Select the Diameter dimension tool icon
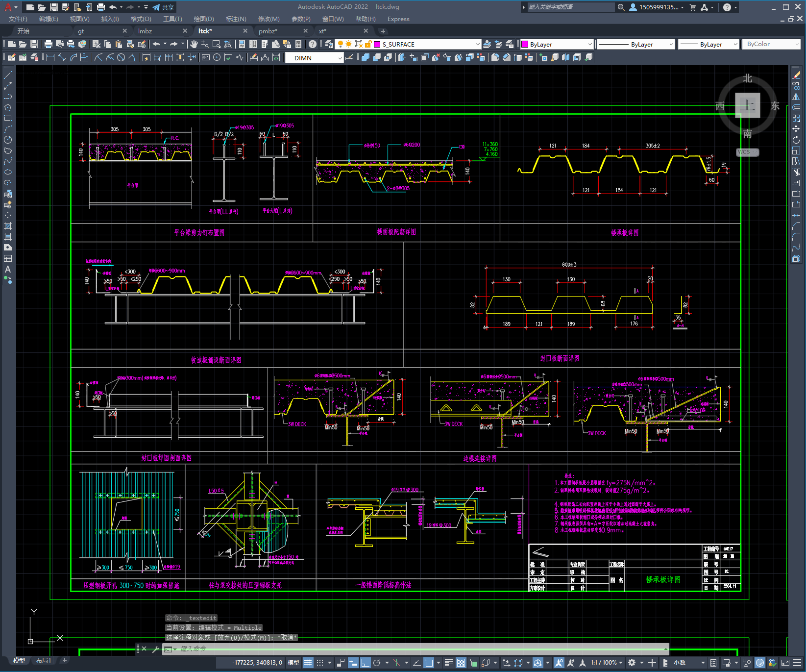Screen dimensions: 806x672 point(121,57)
